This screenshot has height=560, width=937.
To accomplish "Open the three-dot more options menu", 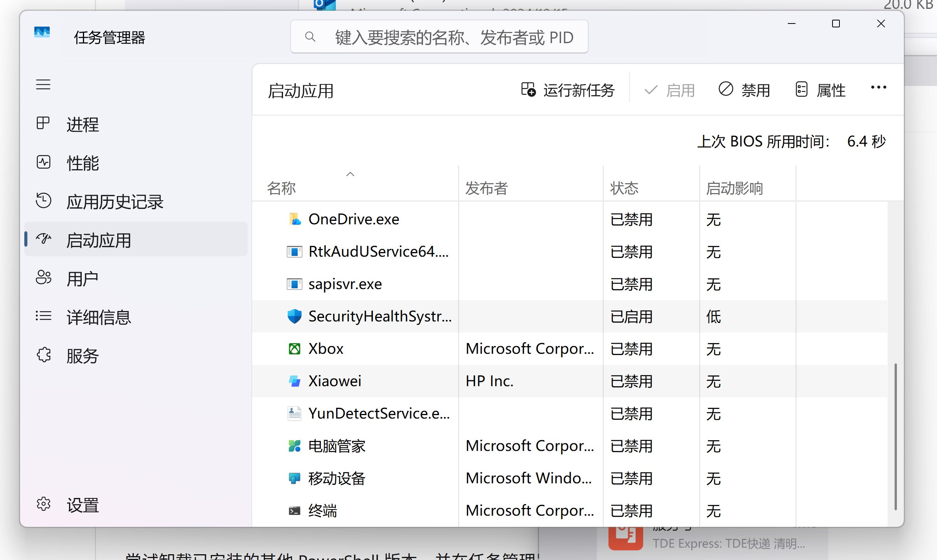I will pyautogui.click(x=878, y=87).
